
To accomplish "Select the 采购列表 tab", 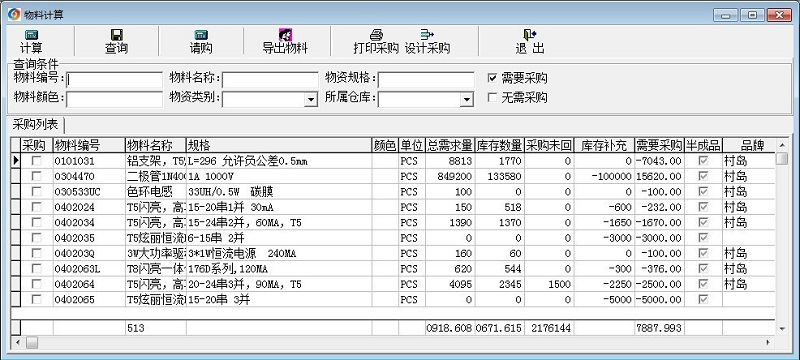I will [36, 124].
